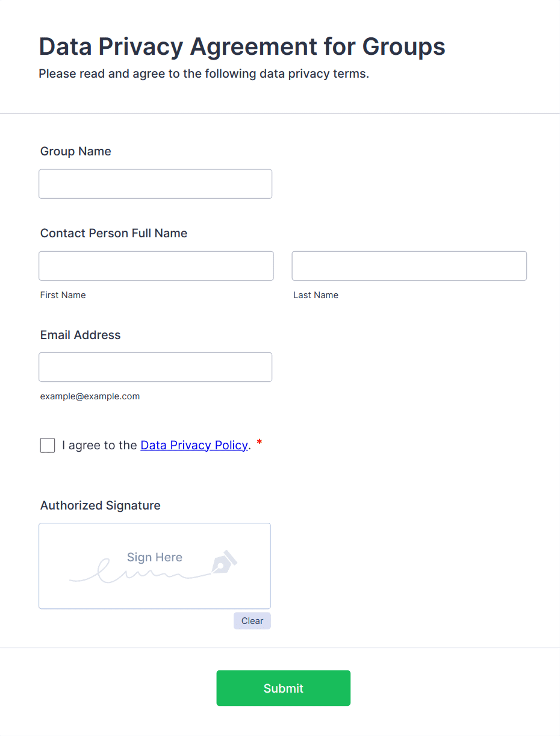Focus the First Name text box
560x736 pixels.
[x=156, y=266]
